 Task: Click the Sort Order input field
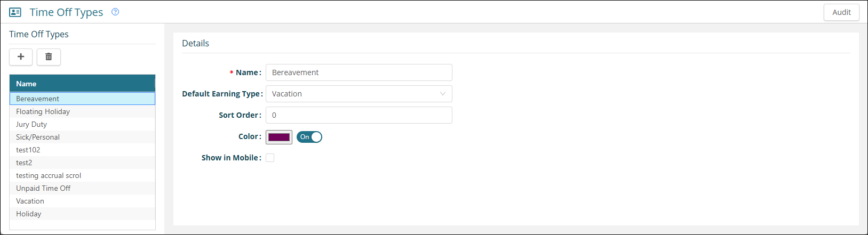click(x=359, y=115)
